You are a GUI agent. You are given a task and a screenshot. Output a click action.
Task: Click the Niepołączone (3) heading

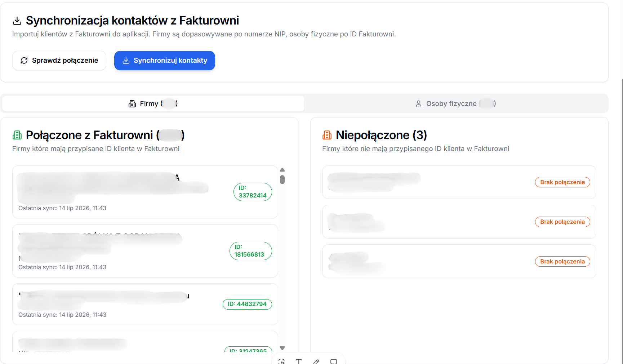tap(381, 135)
